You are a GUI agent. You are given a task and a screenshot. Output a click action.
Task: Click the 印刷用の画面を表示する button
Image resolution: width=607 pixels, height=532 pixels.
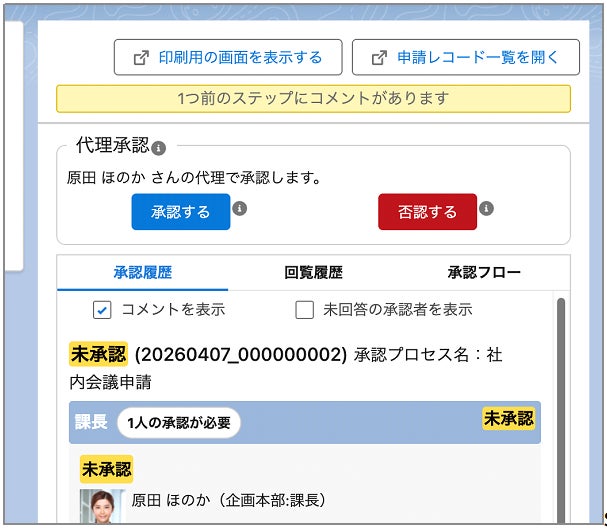click(x=228, y=57)
